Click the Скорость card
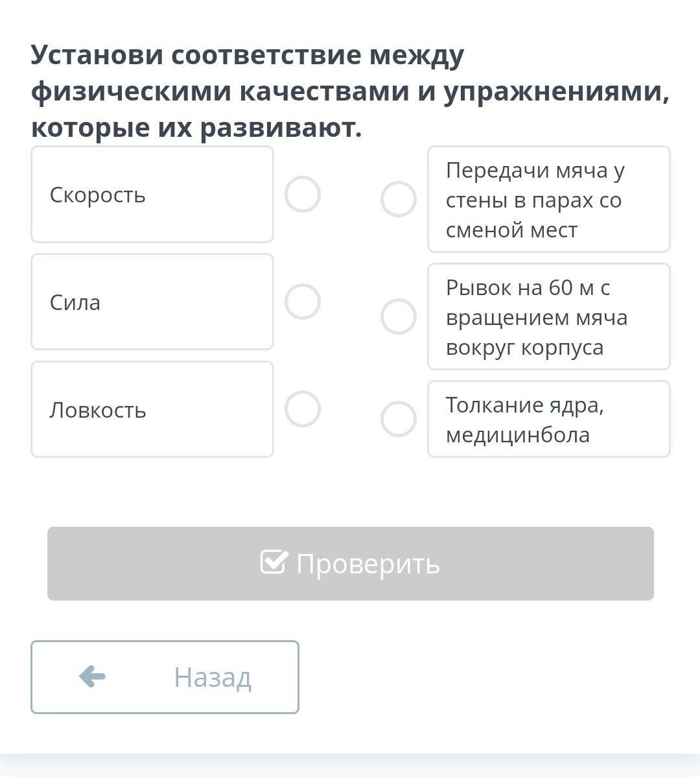 tap(152, 195)
